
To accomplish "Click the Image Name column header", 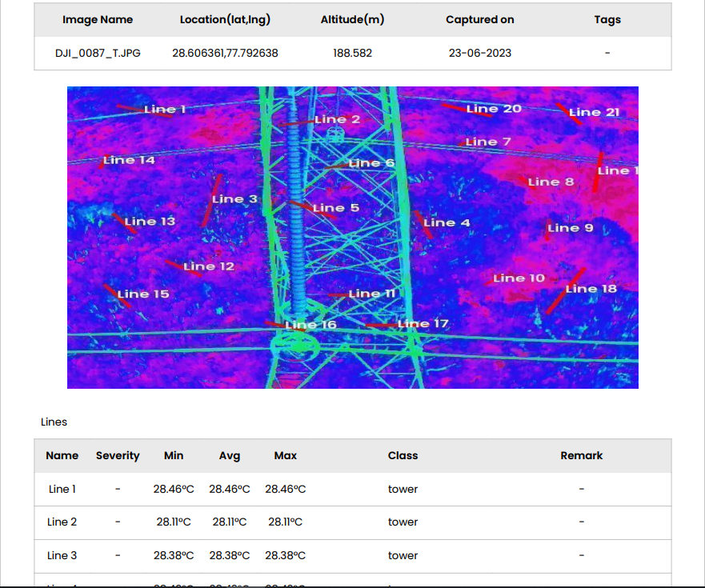I will (x=98, y=19).
